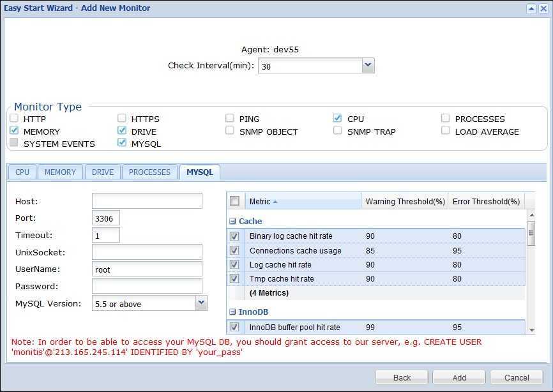The height and width of the screenshot is (392, 553).
Task: Enable the HTTP monitor type checkbox
Action: coord(14,117)
